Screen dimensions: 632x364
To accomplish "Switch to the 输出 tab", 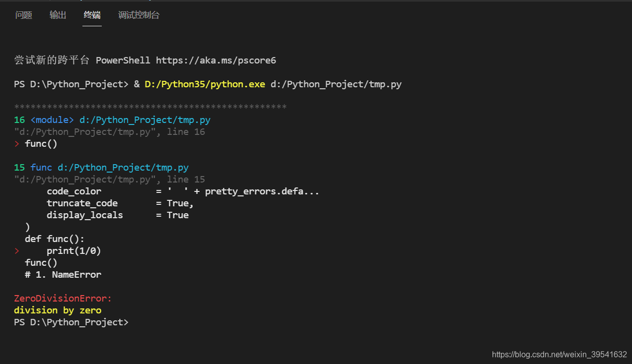I will (x=58, y=15).
